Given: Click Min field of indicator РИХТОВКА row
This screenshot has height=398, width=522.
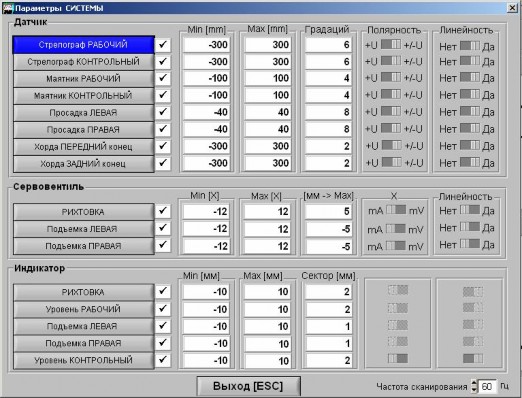Looking at the screenshot, I should [206, 292].
